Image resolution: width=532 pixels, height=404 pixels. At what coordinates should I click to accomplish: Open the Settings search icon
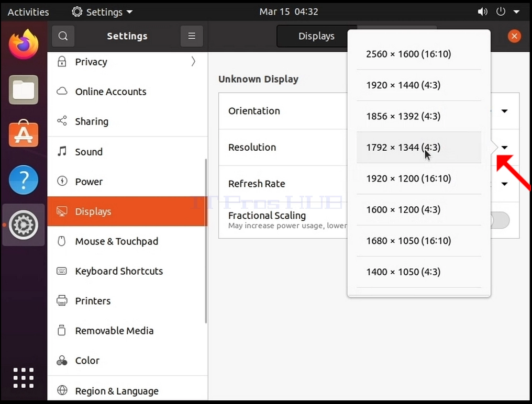(x=63, y=36)
